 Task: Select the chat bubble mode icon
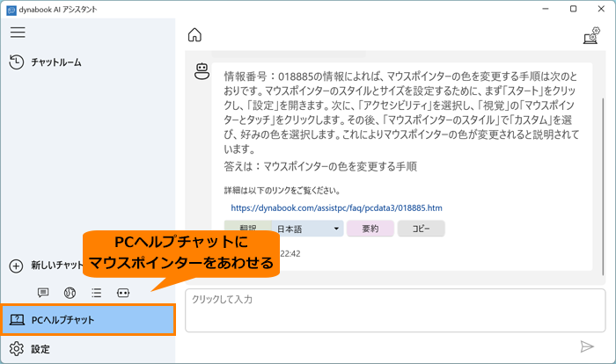tap(43, 293)
